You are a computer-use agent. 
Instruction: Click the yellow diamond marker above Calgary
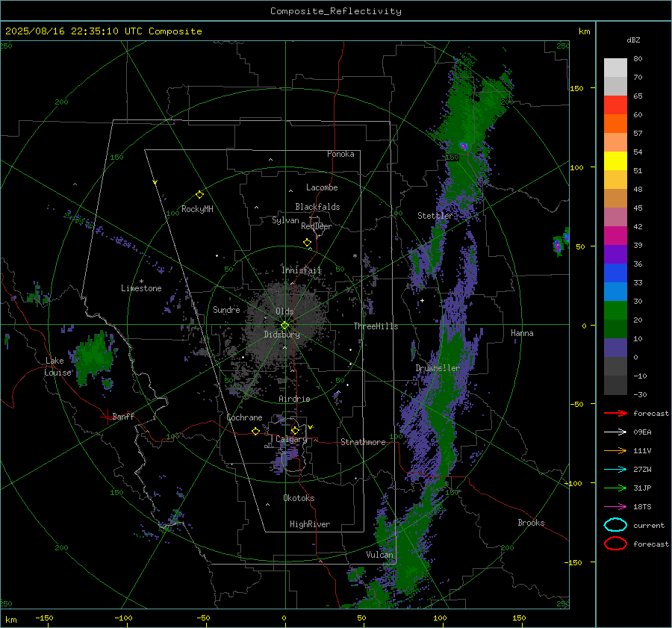pos(295,430)
